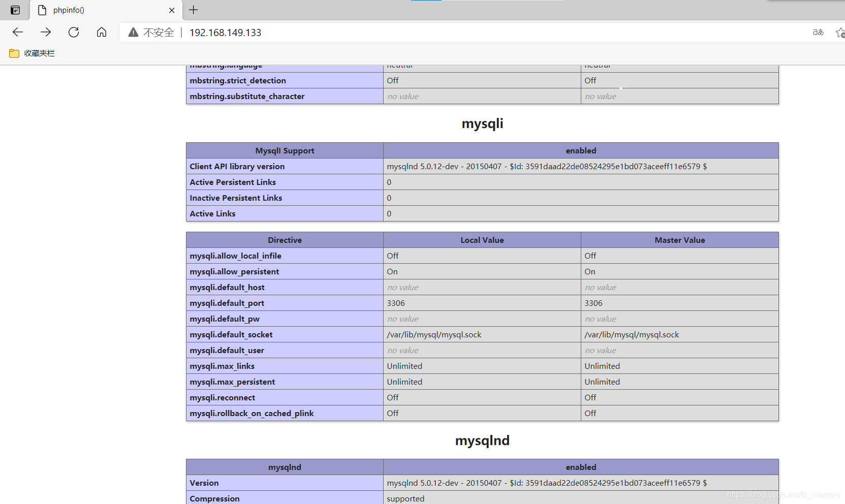Click mbstring.substitute_character directive label

(x=247, y=97)
